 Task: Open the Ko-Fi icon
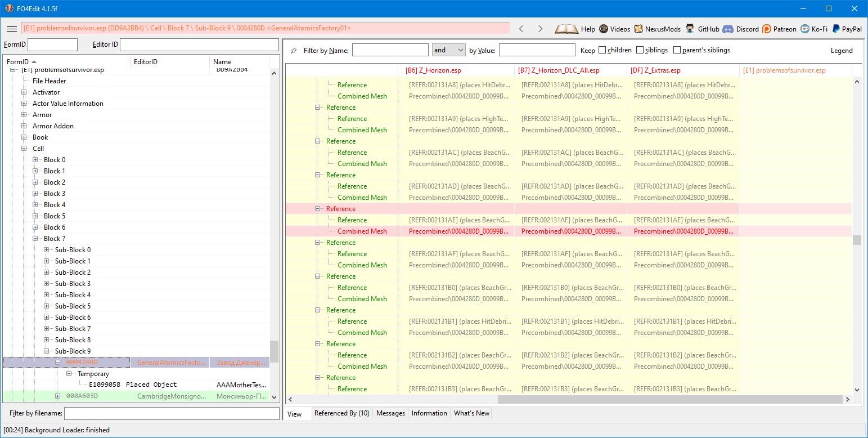806,29
